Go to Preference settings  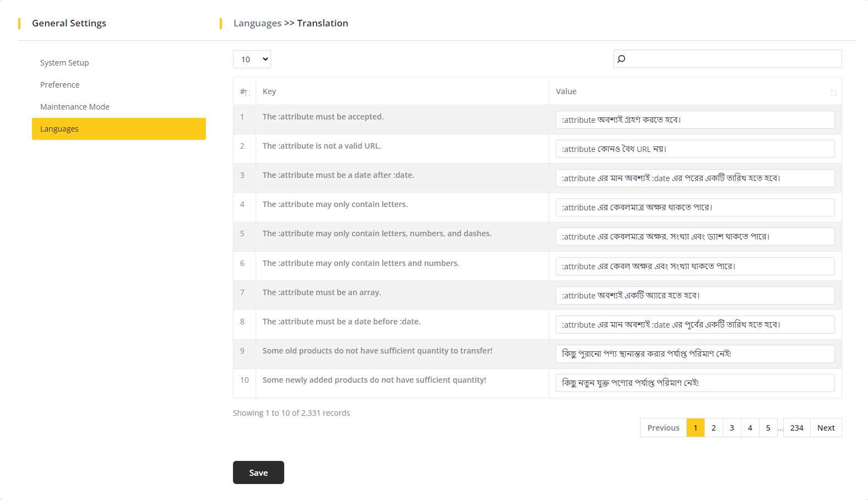click(59, 85)
